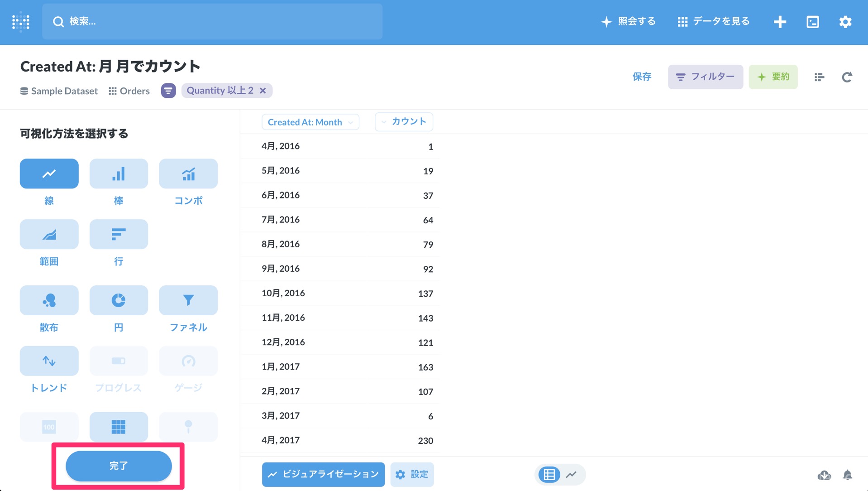This screenshot has width=868, height=491.
Task: Select the 散布 scatter visualization
Action: (x=49, y=300)
